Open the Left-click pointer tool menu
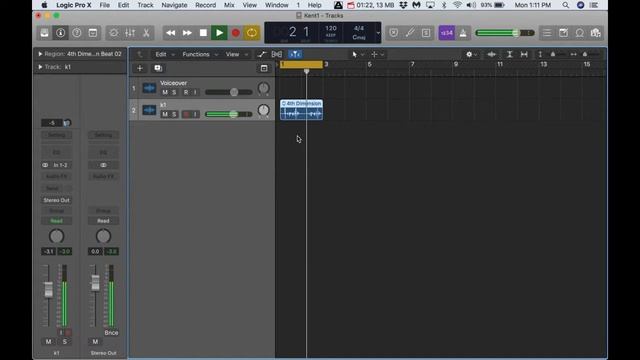640x360 pixels. coord(358,54)
